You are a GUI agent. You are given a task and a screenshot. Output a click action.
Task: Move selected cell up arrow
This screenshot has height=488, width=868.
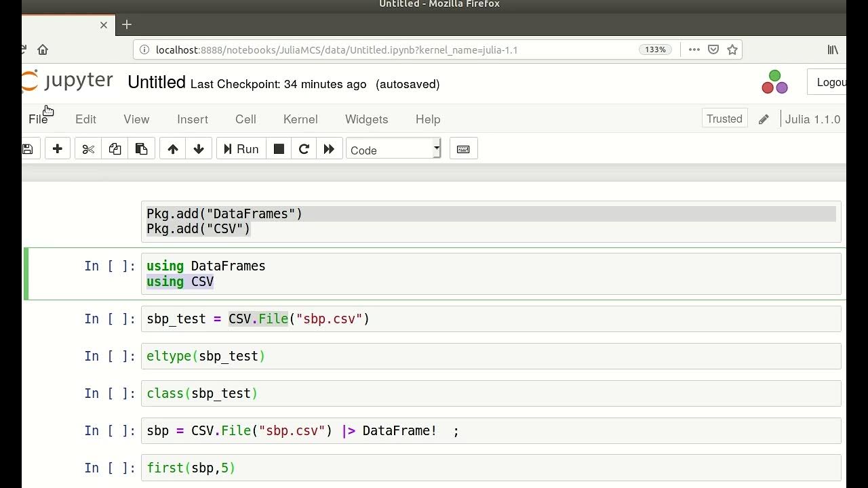(x=173, y=149)
